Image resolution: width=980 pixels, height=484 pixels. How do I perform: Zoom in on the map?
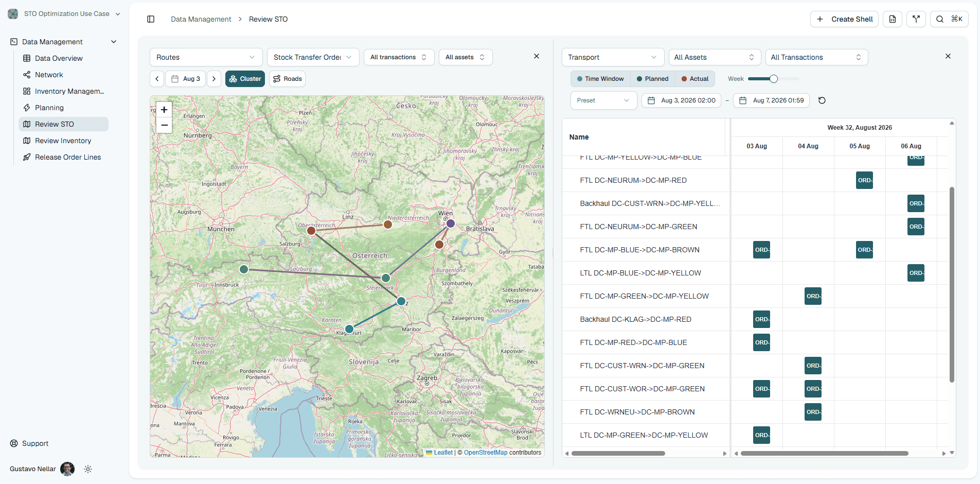pos(164,110)
